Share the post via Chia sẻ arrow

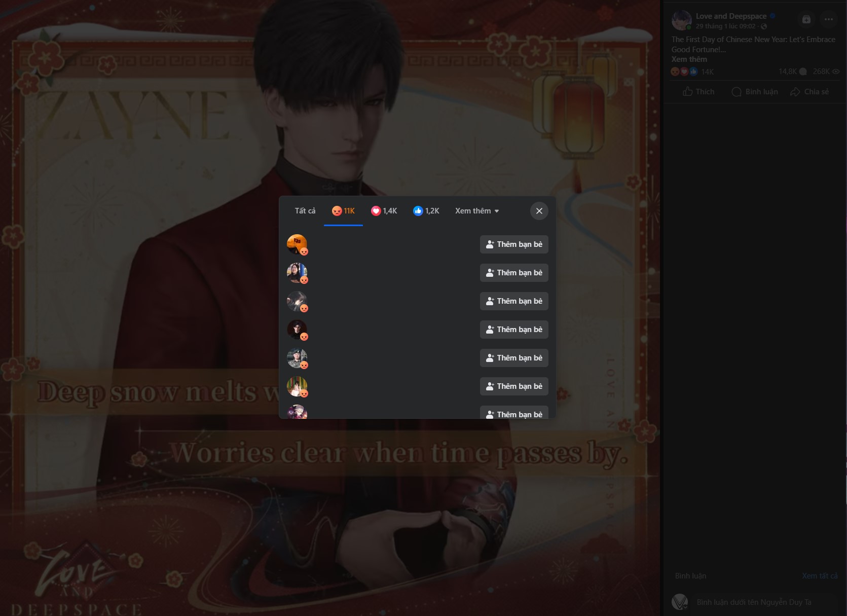point(795,92)
